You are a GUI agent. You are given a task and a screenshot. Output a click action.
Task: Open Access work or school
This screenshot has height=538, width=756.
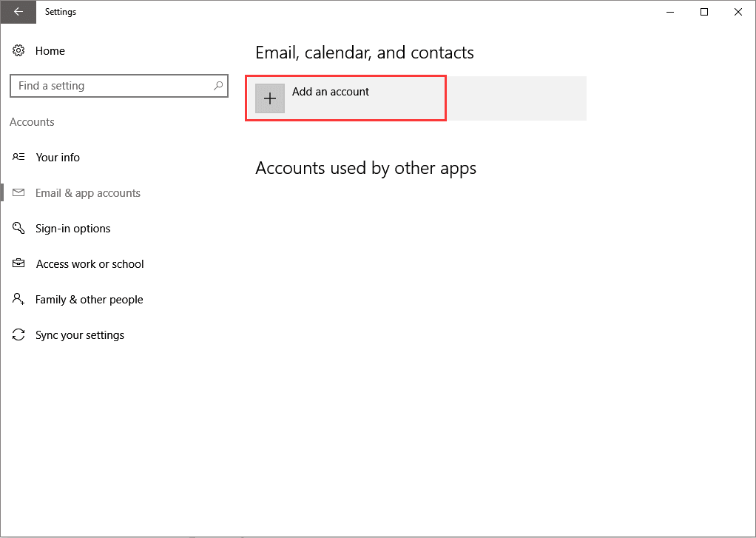click(x=90, y=264)
